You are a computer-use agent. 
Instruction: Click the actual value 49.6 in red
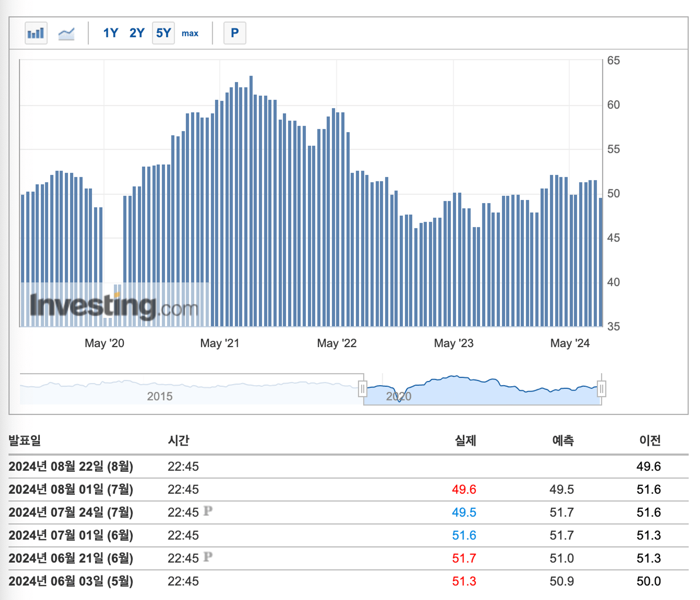[464, 489]
